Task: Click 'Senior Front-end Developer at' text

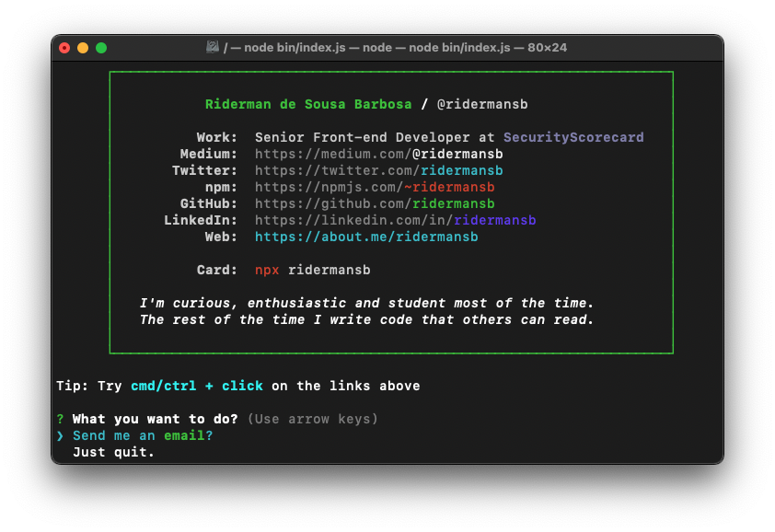Action: 375,137
